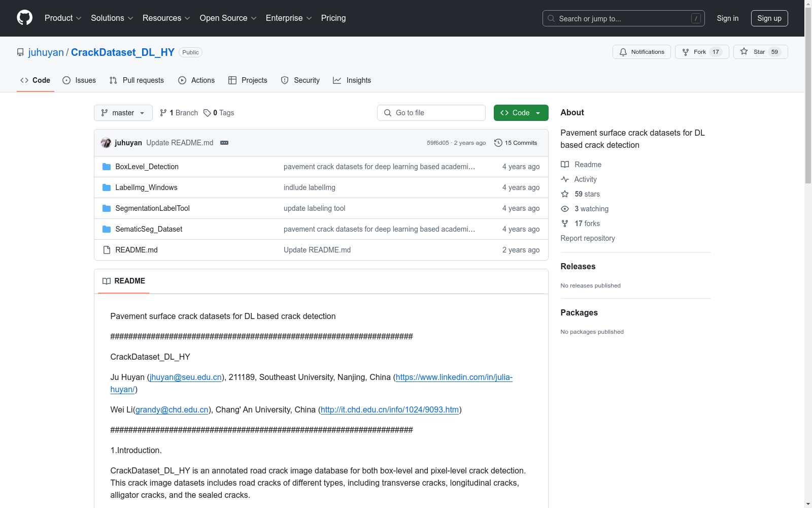Viewport: 812px width, 508px height.
Task: Click the README.md file icon
Action: pos(107,250)
